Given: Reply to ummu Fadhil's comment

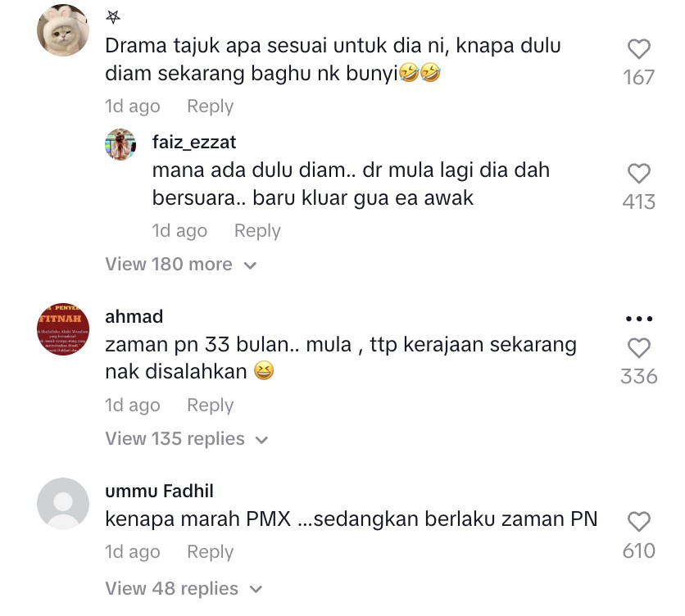Looking at the screenshot, I should [210, 552].
